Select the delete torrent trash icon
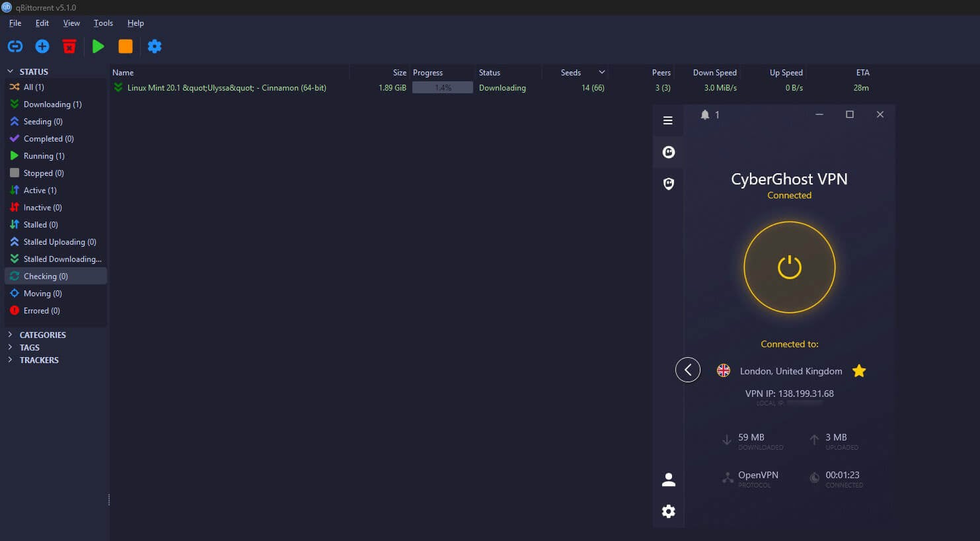Viewport: 980px width, 541px height. click(x=69, y=46)
